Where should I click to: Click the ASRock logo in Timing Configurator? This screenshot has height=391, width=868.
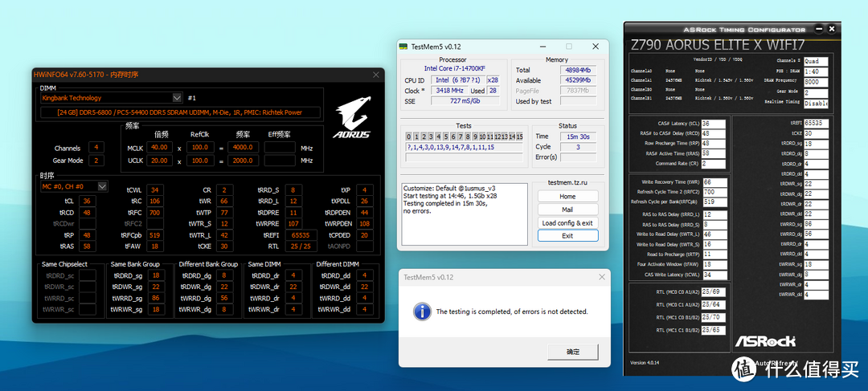[765, 341]
